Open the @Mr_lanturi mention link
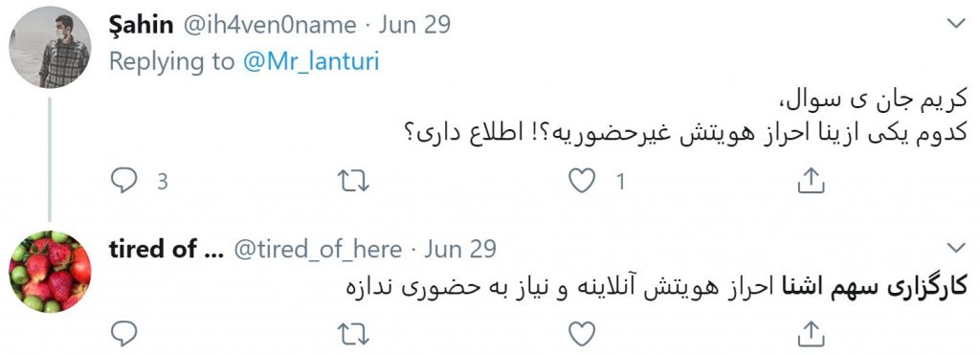980x355 pixels. coord(311,62)
